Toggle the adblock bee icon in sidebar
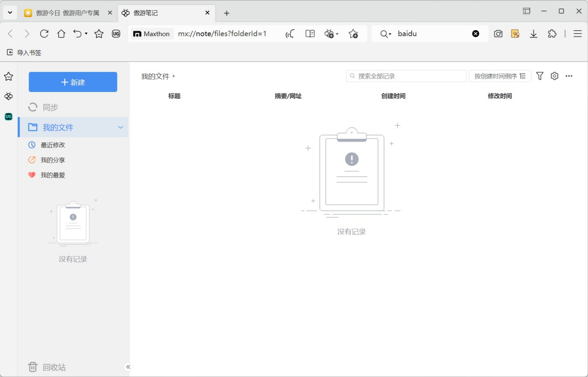The height and width of the screenshot is (377, 588). (x=8, y=96)
